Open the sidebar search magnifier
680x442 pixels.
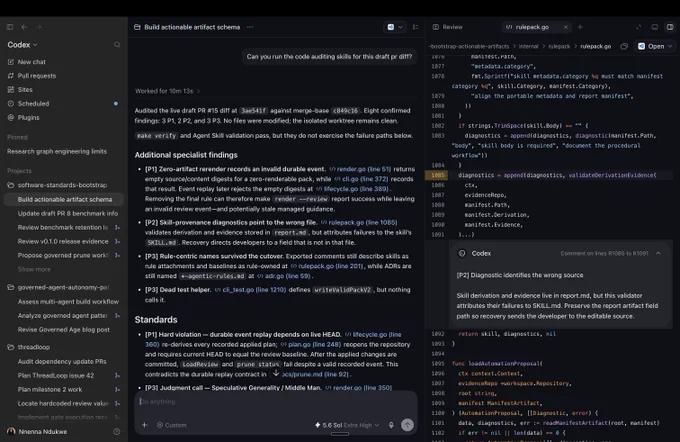pos(117,45)
